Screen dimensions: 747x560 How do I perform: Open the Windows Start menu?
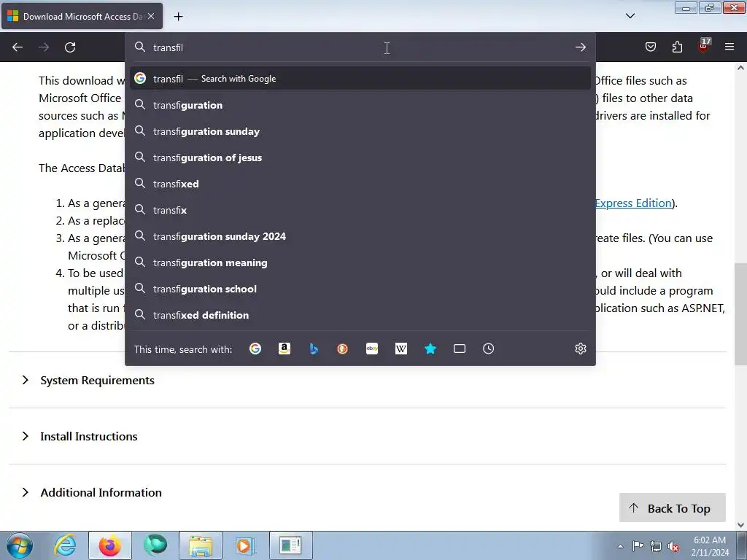point(19,545)
